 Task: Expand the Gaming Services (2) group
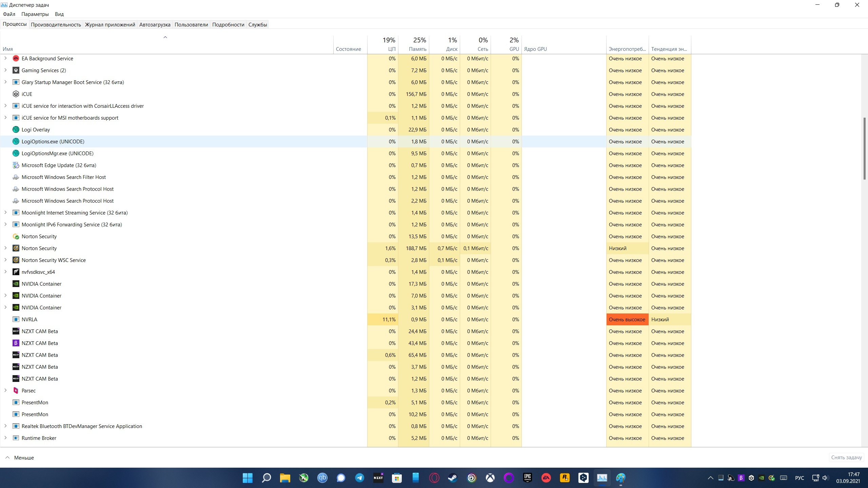coord(5,70)
